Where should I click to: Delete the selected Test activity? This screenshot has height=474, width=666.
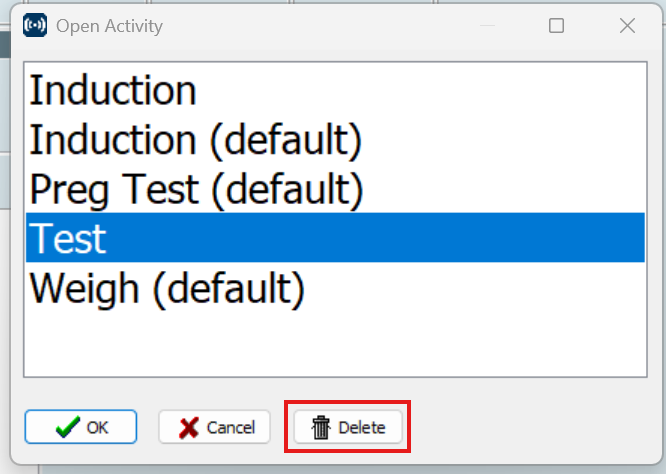(x=348, y=427)
